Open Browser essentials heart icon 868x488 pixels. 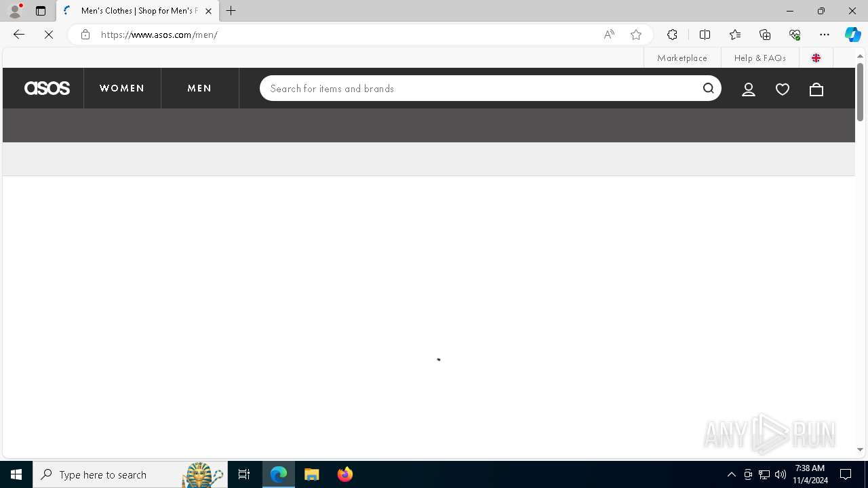pos(795,35)
